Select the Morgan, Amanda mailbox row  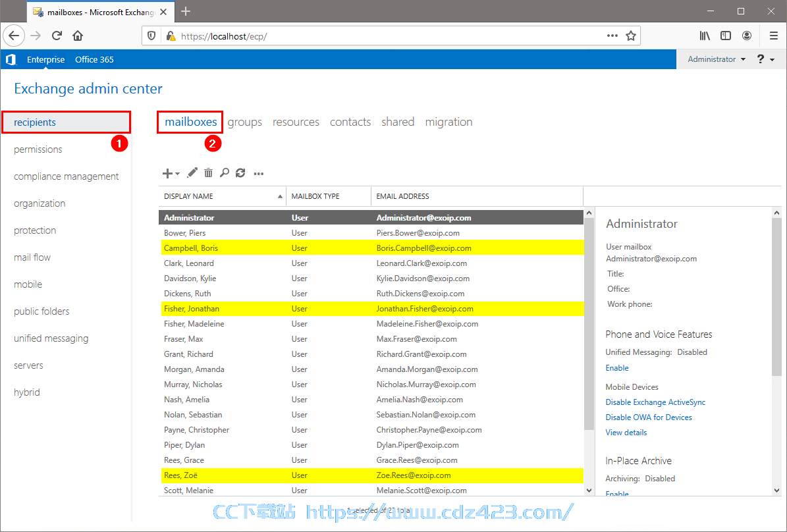[371, 369]
